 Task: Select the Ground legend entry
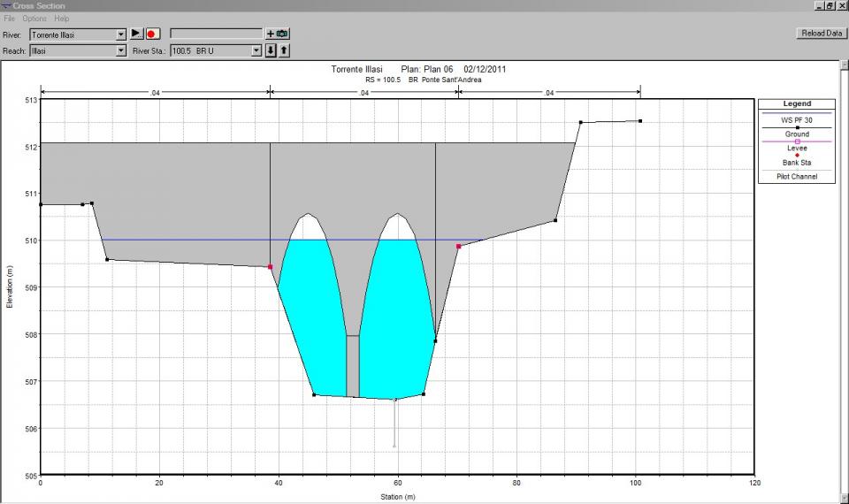[x=797, y=134]
